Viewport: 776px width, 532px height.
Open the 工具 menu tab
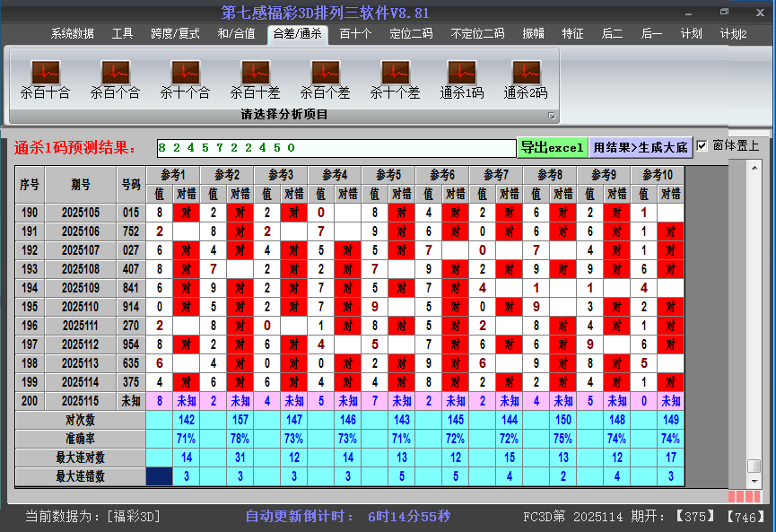click(x=122, y=34)
